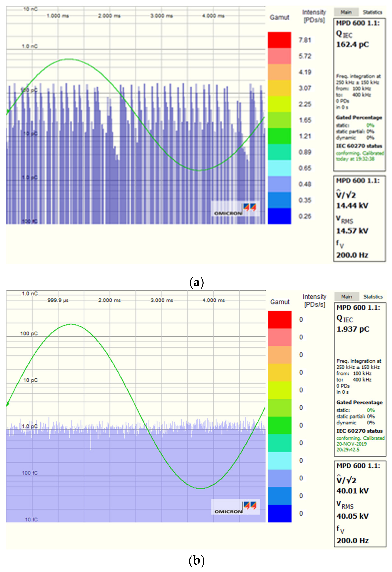Screen dimensions: 392x572
Task: Select dark blue 0.26 gamut swatch
Action: [279, 216]
